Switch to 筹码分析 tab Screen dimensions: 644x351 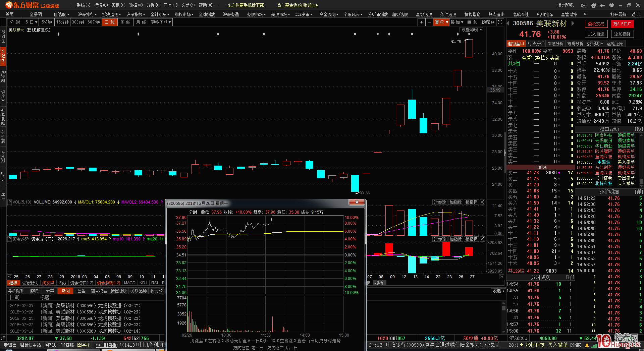click(x=575, y=44)
